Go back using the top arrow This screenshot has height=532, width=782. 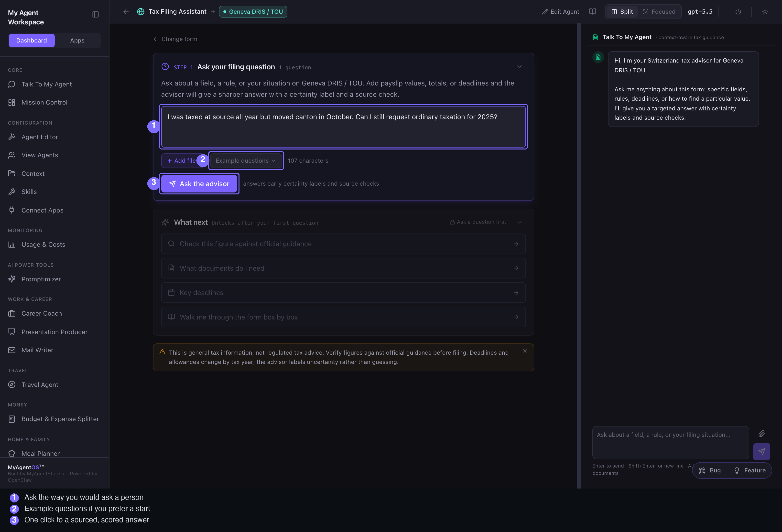(x=126, y=12)
